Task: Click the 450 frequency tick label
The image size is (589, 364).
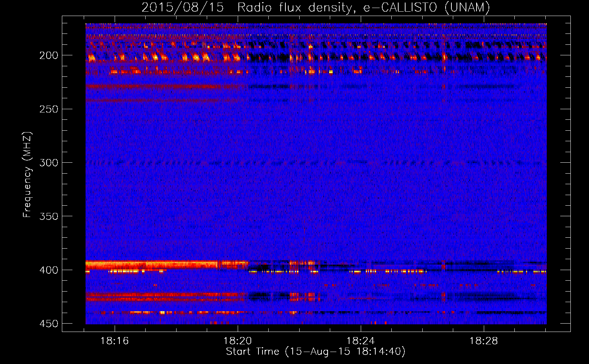Action: 49,324
